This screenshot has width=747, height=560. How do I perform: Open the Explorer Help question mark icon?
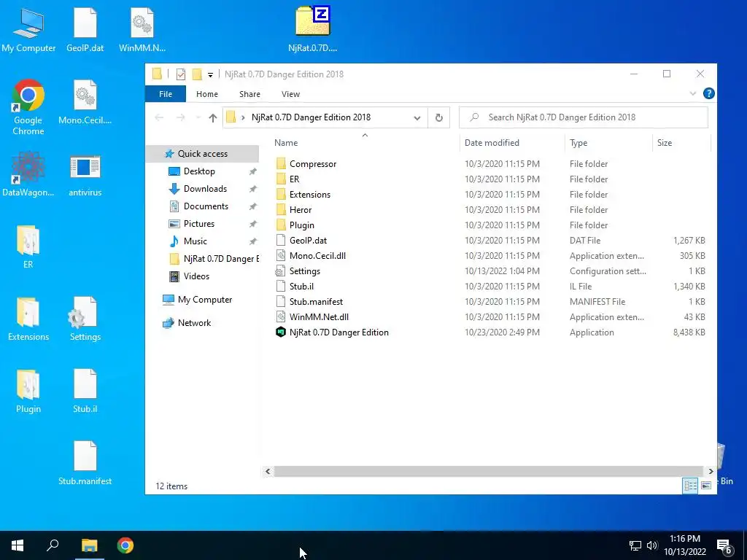[x=708, y=93]
